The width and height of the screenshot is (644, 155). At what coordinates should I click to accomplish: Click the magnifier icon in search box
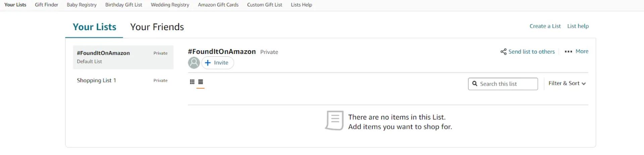[475, 84]
